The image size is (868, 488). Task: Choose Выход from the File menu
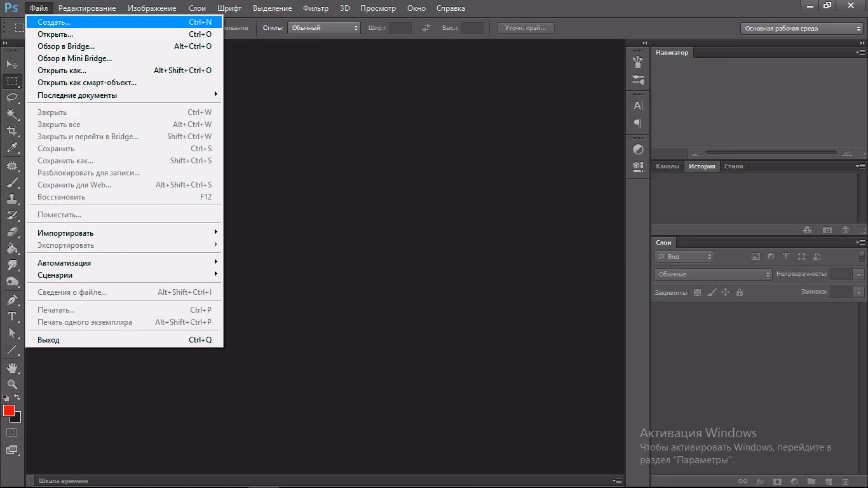[x=125, y=340]
